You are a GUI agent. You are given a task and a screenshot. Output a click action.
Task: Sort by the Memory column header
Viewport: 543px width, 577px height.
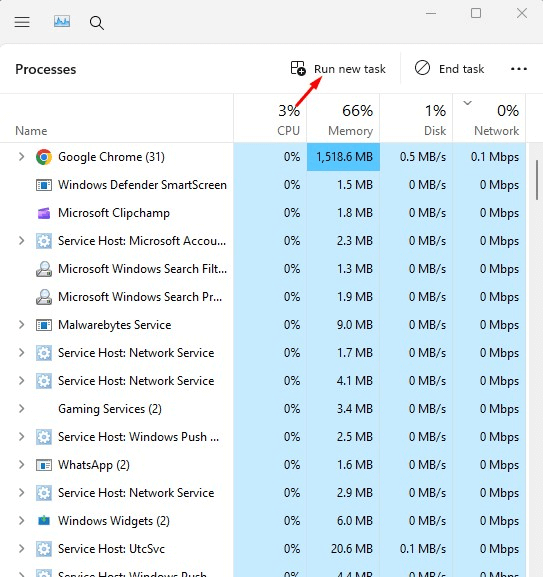click(x=343, y=118)
